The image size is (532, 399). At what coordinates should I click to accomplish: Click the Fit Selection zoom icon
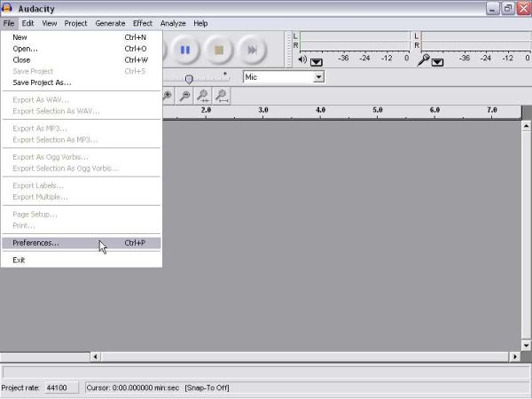click(203, 96)
